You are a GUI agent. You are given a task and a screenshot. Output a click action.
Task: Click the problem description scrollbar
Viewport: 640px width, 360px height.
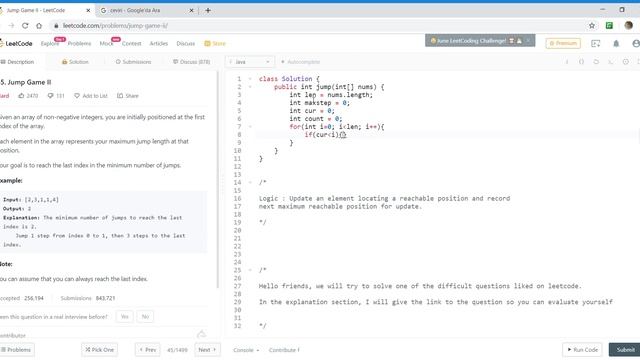pyautogui.click(x=218, y=180)
